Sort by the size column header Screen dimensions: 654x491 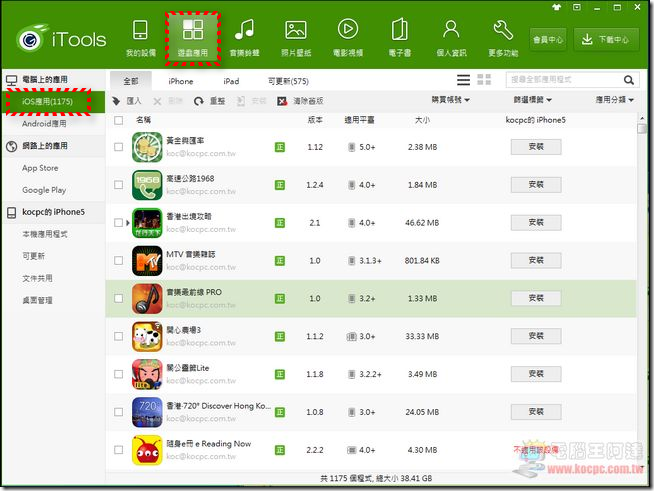422,120
